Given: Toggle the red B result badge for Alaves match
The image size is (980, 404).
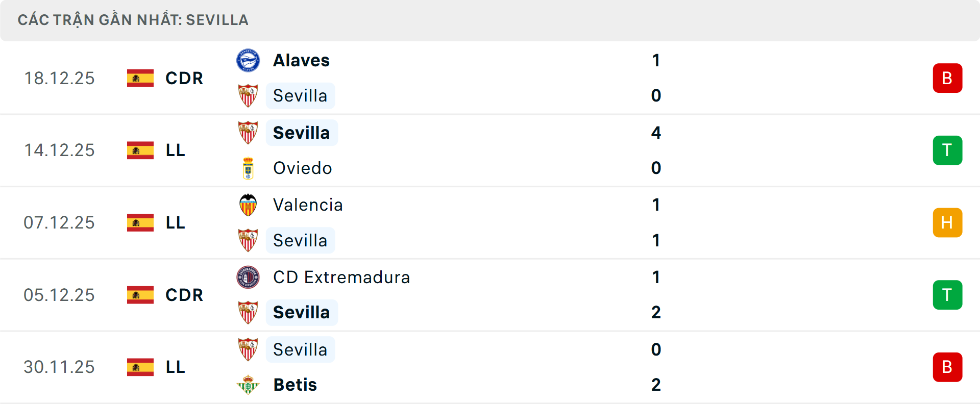Looking at the screenshot, I should click(x=948, y=78).
